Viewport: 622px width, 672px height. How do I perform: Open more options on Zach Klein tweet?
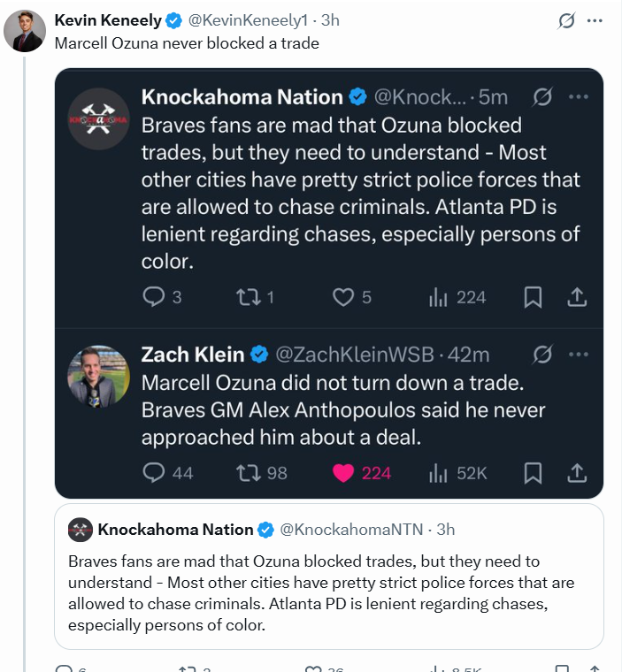click(579, 355)
